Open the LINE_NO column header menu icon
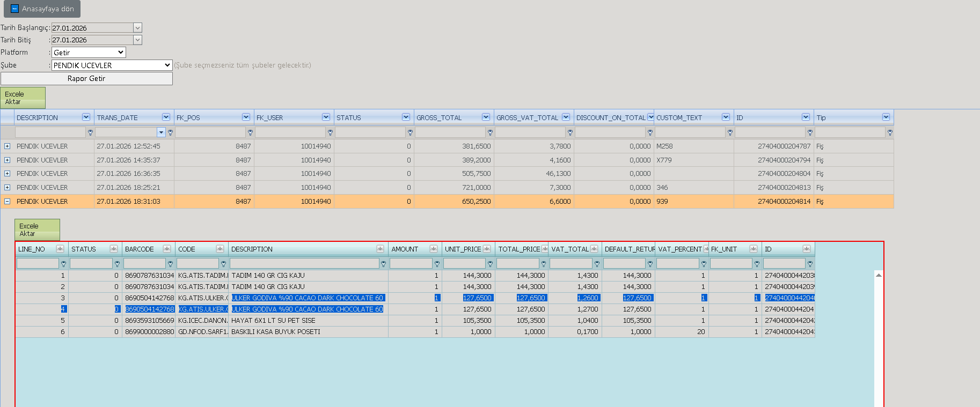The height and width of the screenshot is (407, 980). 60,249
